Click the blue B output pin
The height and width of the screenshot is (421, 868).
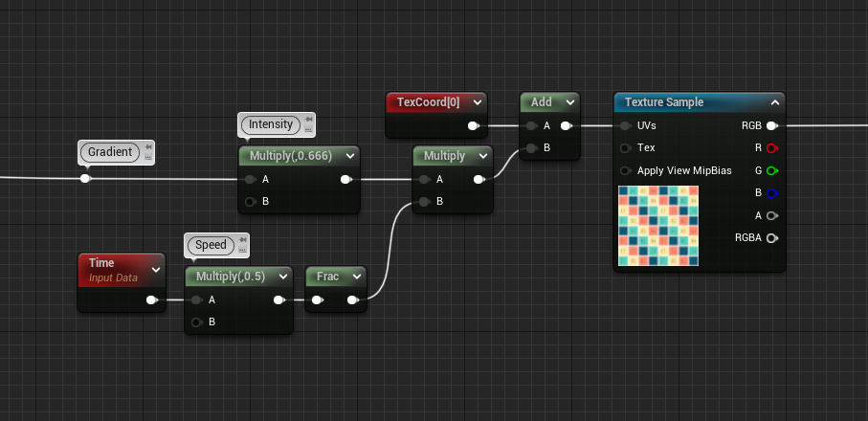point(771,193)
